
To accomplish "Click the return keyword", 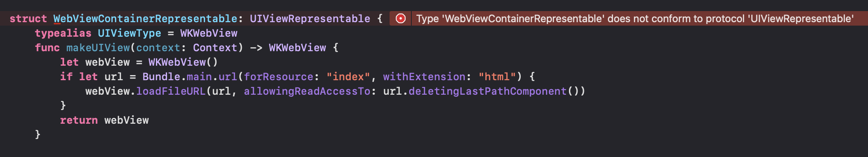I will [79, 120].
